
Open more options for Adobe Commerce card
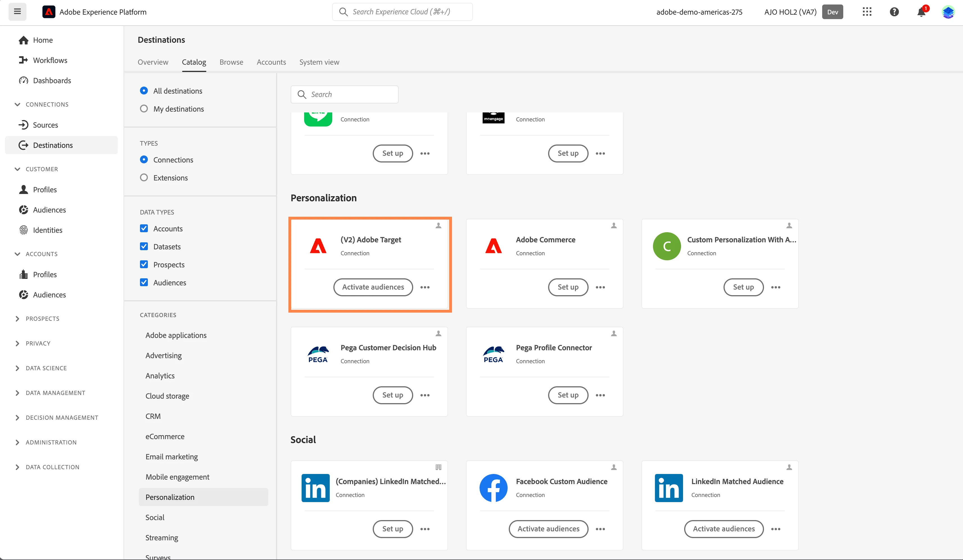(x=600, y=287)
